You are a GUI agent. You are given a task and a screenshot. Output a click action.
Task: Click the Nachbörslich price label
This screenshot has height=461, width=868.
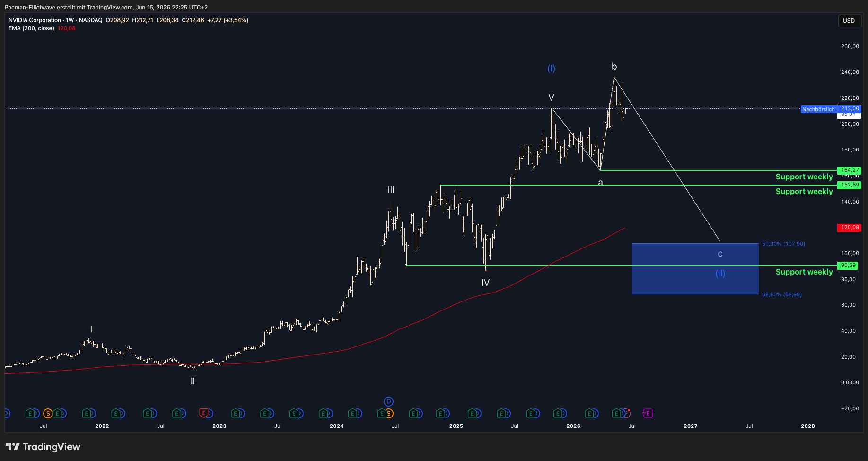click(818, 109)
